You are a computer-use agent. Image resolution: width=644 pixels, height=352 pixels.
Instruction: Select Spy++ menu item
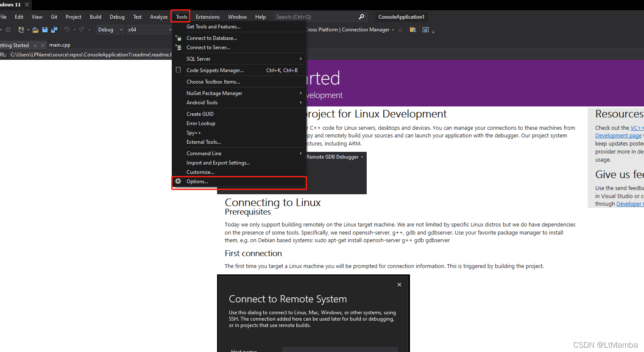click(239, 133)
